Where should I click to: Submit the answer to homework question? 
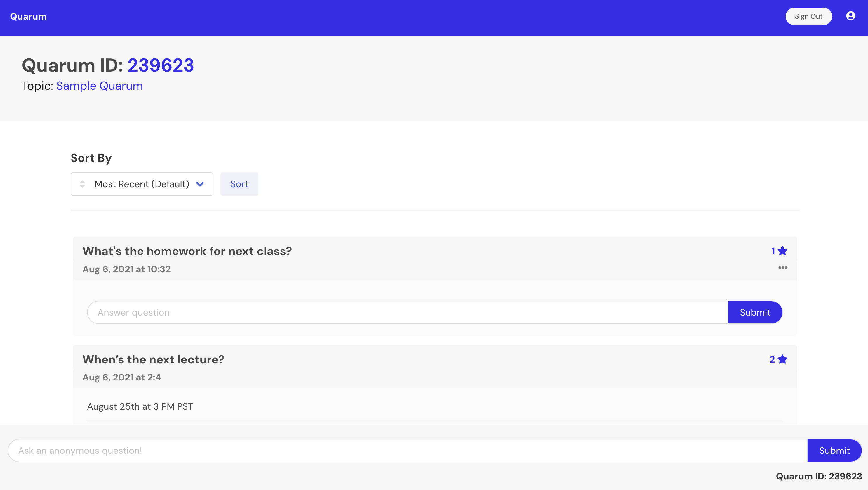(x=755, y=313)
